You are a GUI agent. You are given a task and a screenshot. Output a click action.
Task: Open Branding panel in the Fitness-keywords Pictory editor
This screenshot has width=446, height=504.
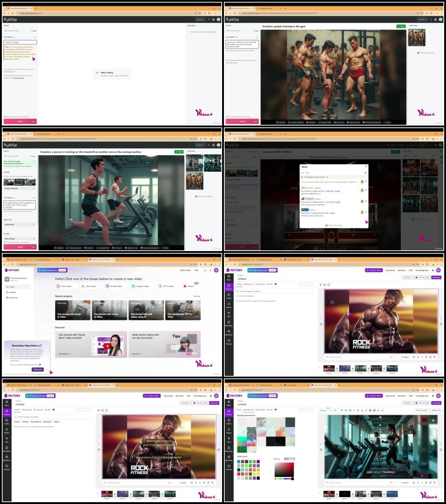click(x=7, y=449)
